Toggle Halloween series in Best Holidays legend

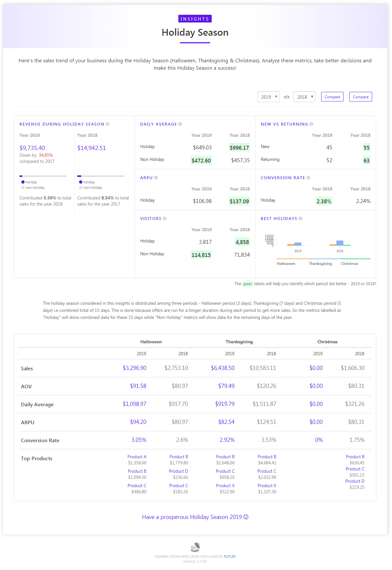(286, 264)
